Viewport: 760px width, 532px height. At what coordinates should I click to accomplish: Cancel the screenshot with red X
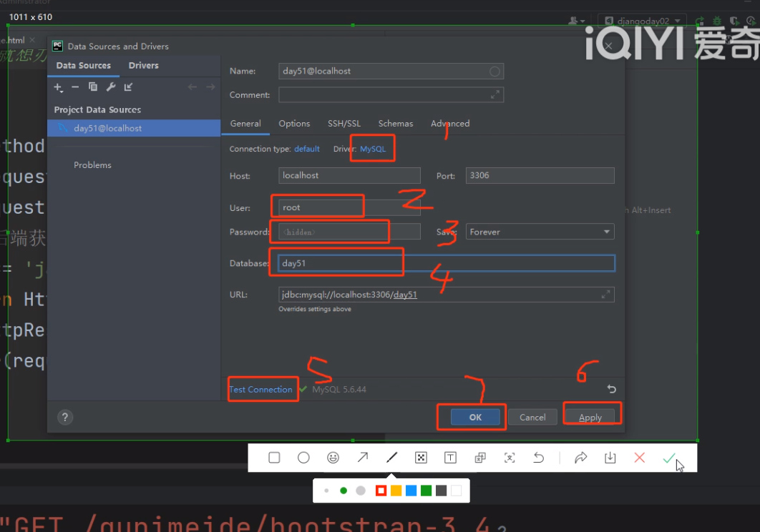(x=639, y=458)
